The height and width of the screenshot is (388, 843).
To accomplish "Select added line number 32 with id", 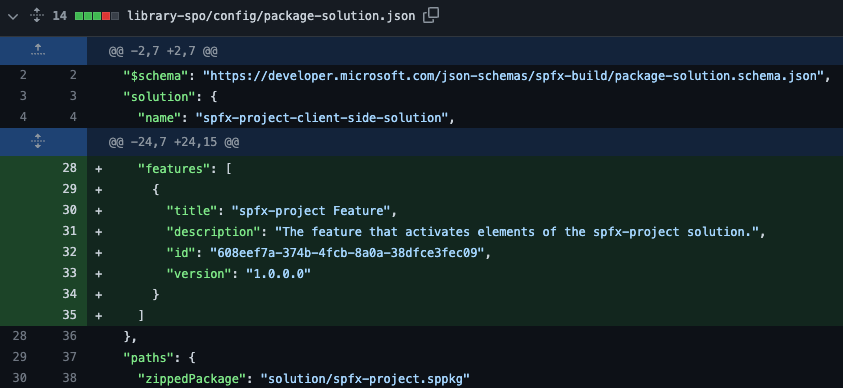I will pos(70,252).
